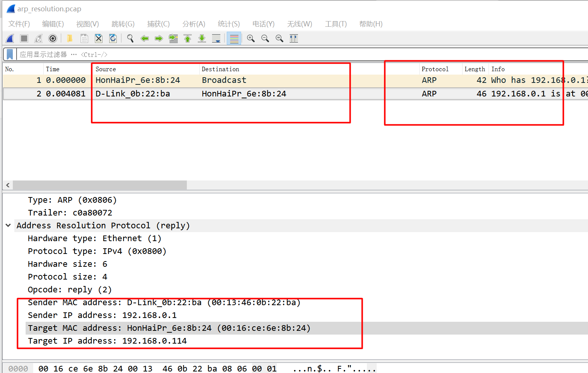Viewport: 588px width, 373px height.
Task: Open the 无线(W) menu
Action: coord(300,24)
